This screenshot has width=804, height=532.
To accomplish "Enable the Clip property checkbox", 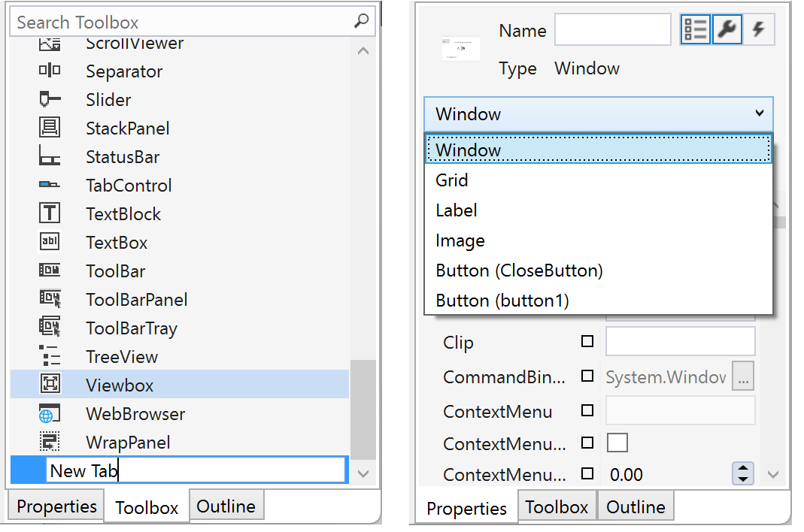I will click(x=586, y=341).
